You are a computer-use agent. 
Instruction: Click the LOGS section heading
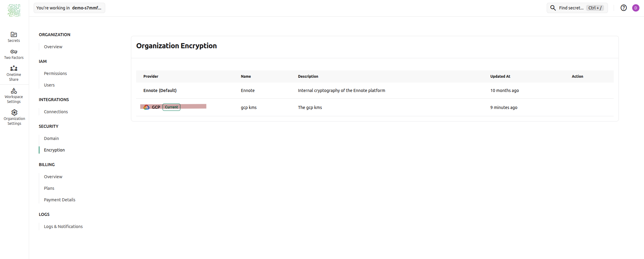(44, 214)
